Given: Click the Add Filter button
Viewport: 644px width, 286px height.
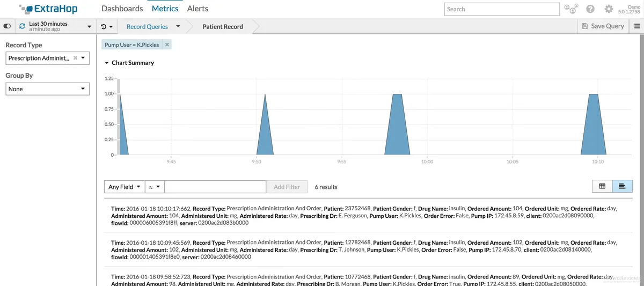Looking at the screenshot, I should point(287,187).
